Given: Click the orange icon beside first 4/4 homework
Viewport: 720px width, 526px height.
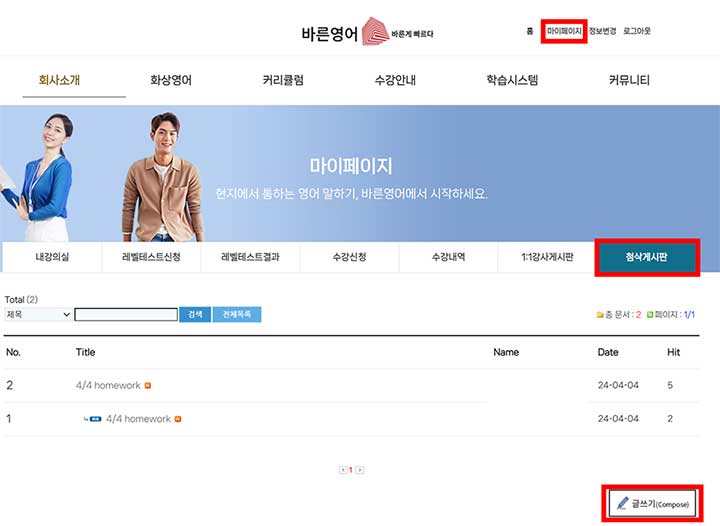Looking at the screenshot, I should pos(148,386).
